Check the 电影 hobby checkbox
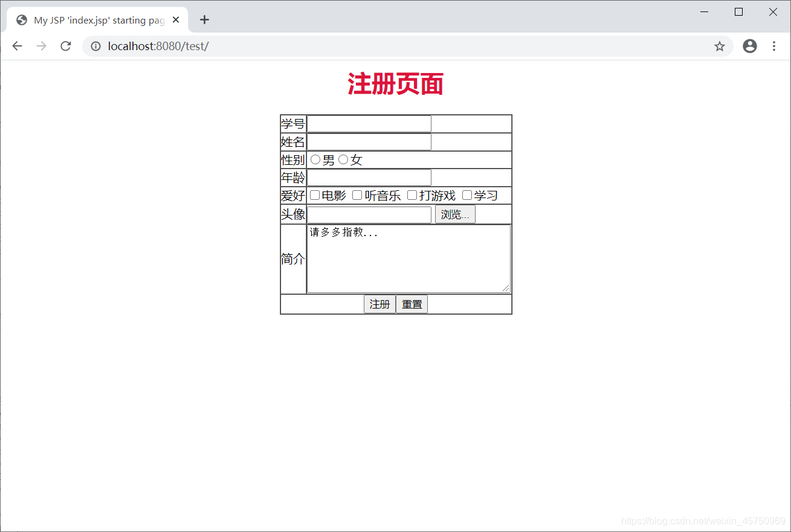The width and height of the screenshot is (791, 532). (314, 194)
